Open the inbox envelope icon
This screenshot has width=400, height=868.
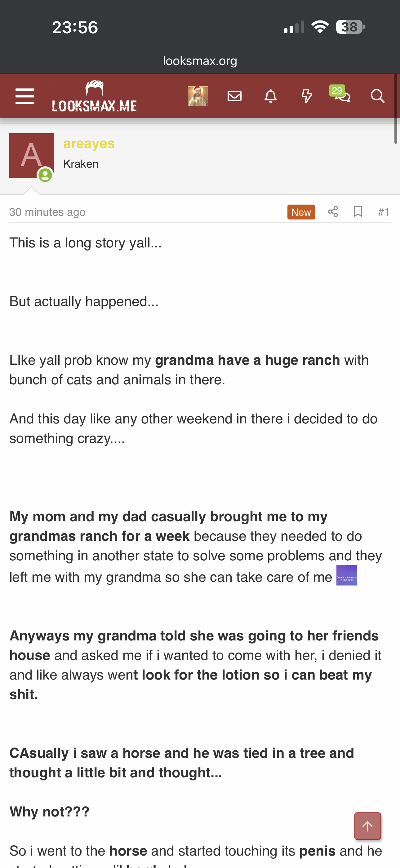[x=234, y=96]
